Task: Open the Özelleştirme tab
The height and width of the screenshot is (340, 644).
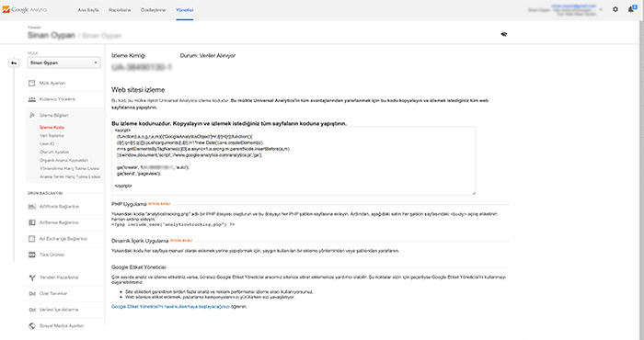Action: [x=154, y=10]
